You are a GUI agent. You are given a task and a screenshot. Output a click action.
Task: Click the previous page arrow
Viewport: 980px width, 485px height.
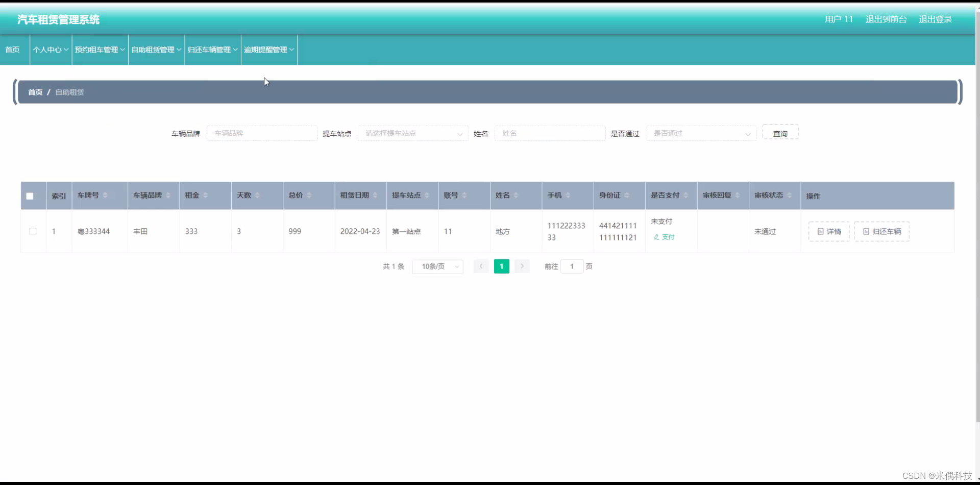tap(481, 266)
